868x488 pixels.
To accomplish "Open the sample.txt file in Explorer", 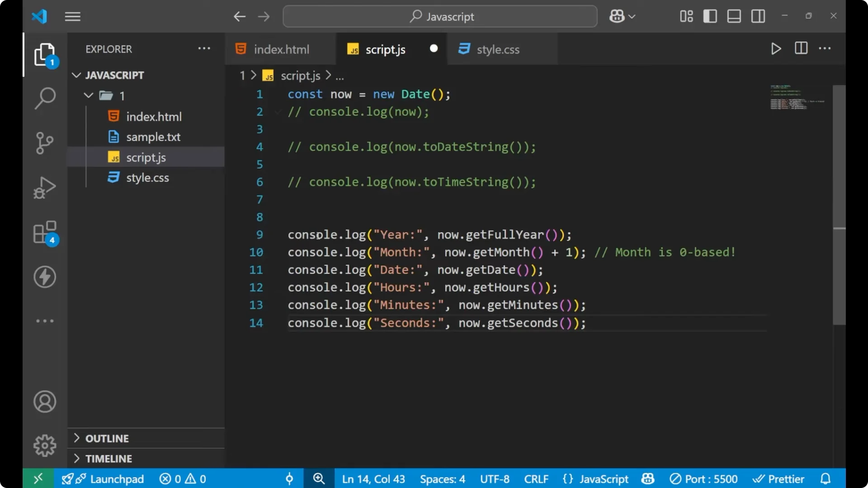I will (x=153, y=136).
